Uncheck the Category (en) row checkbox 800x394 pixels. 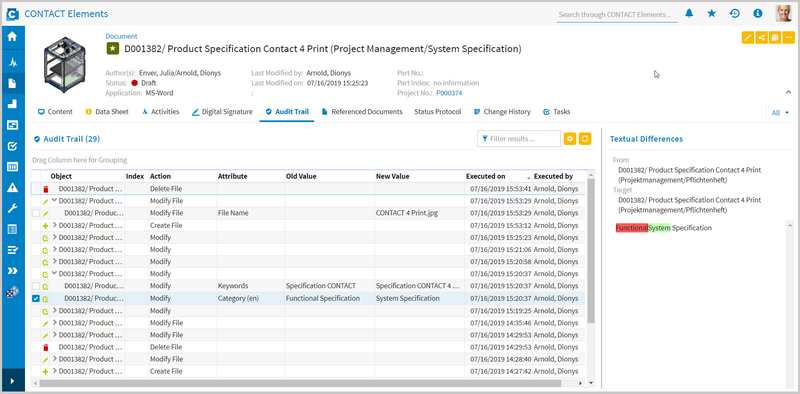[x=36, y=299]
